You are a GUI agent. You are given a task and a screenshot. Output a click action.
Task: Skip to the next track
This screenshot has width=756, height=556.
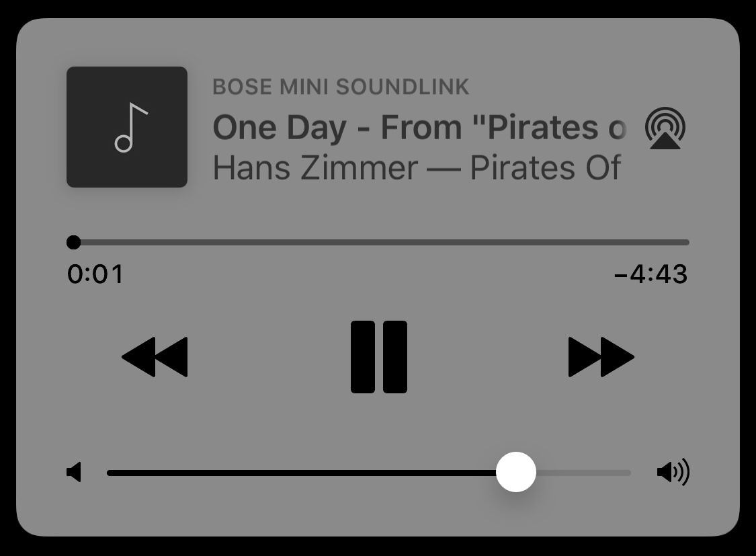coord(601,357)
